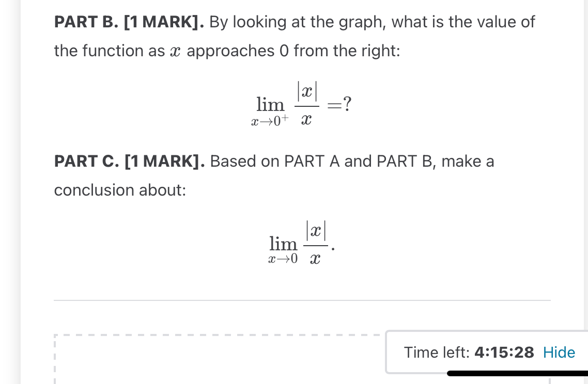Select the limit formula under PART C
This screenshot has height=384, width=588.
(x=299, y=243)
